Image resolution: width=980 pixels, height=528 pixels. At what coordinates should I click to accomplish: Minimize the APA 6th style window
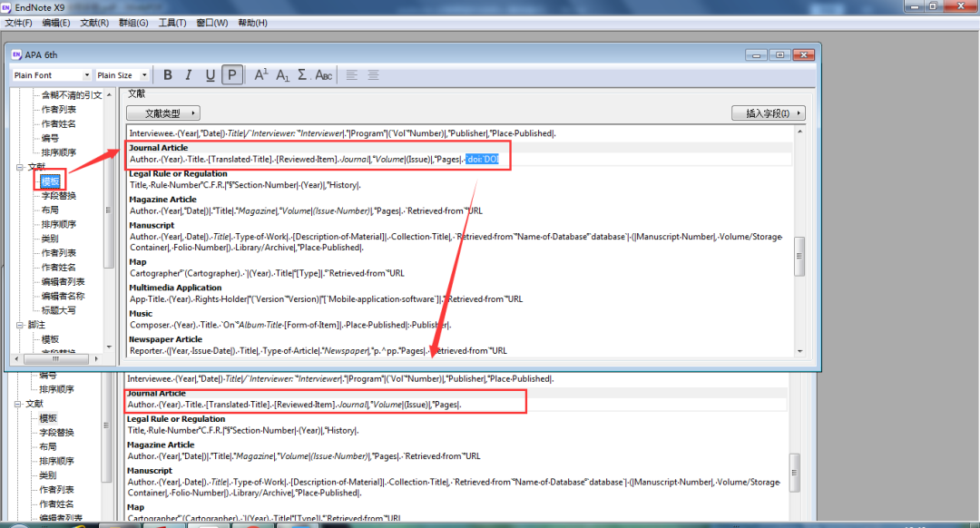click(x=756, y=55)
